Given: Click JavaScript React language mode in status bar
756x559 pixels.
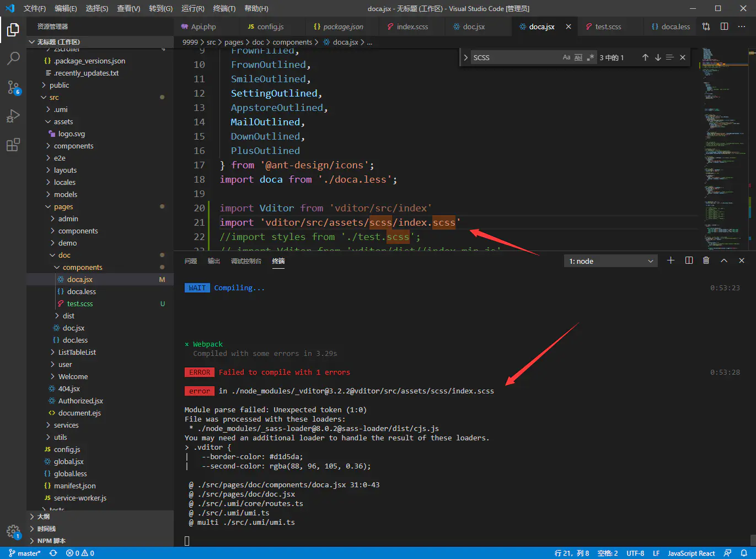Looking at the screenshot, I should 691,553.
